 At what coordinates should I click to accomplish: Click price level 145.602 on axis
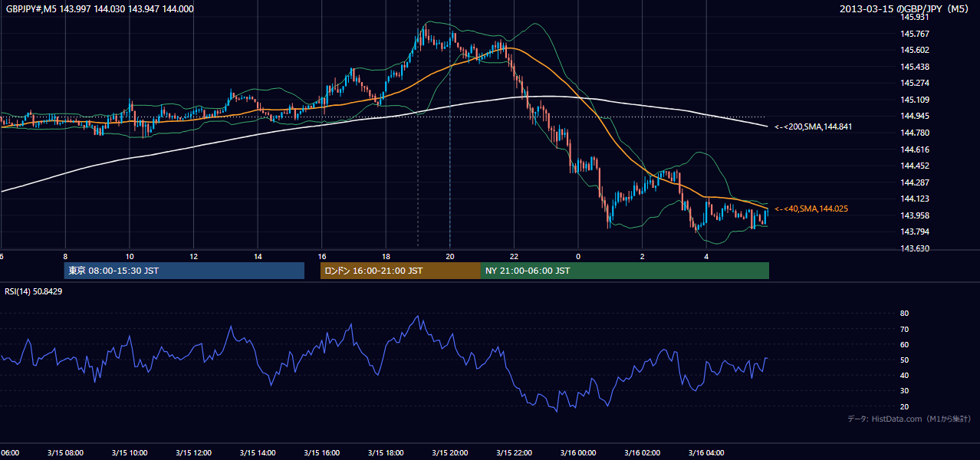[x=913, y=50]
